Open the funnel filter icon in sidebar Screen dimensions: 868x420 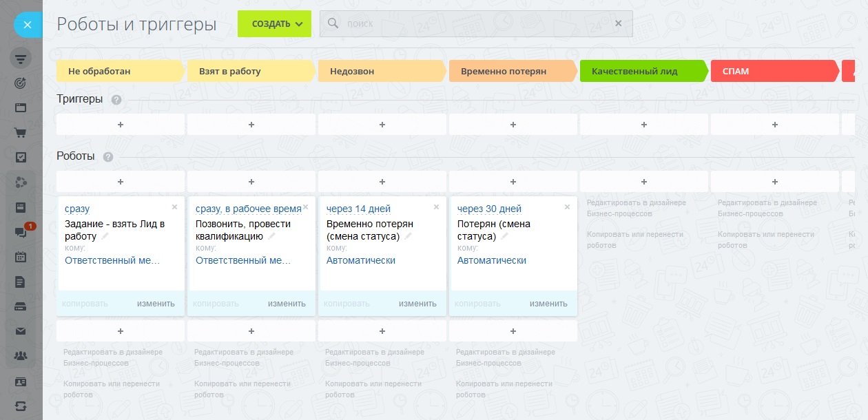coord(21,58)
